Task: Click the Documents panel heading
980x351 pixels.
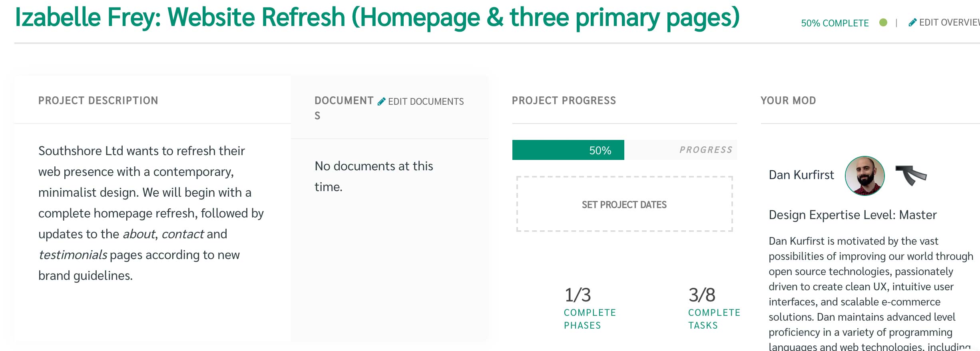Action: [344, 108]
